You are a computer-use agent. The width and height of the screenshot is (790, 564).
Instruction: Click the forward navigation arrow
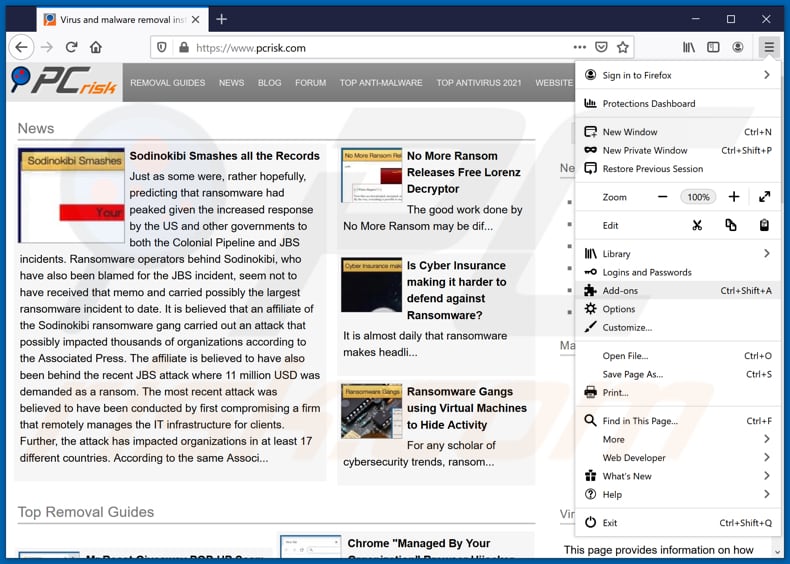click(47, 47)
